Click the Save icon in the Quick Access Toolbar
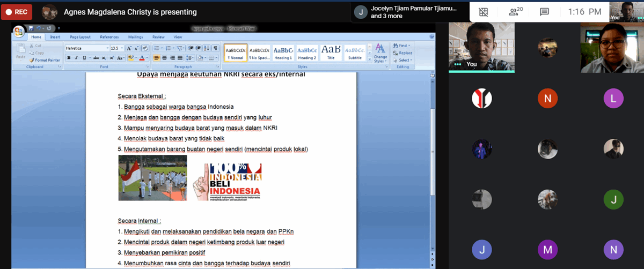644x269 pixels. click(31, 28)
